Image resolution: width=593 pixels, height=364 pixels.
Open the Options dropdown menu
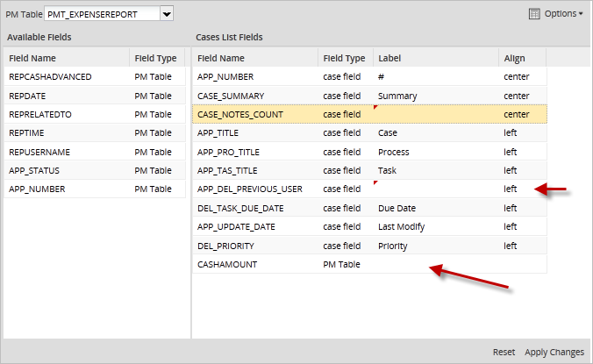point(562,13)
